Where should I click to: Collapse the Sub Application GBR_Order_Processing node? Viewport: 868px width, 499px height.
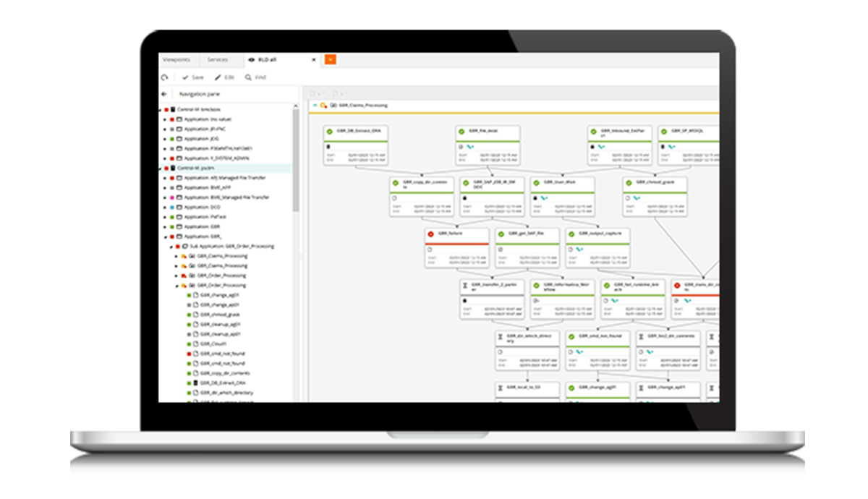click(171, 247)
